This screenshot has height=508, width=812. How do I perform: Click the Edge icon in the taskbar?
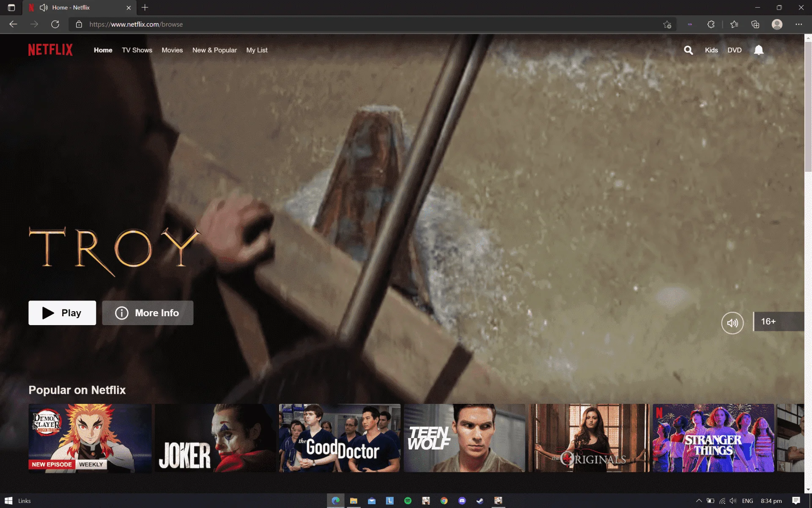point(335,500)
